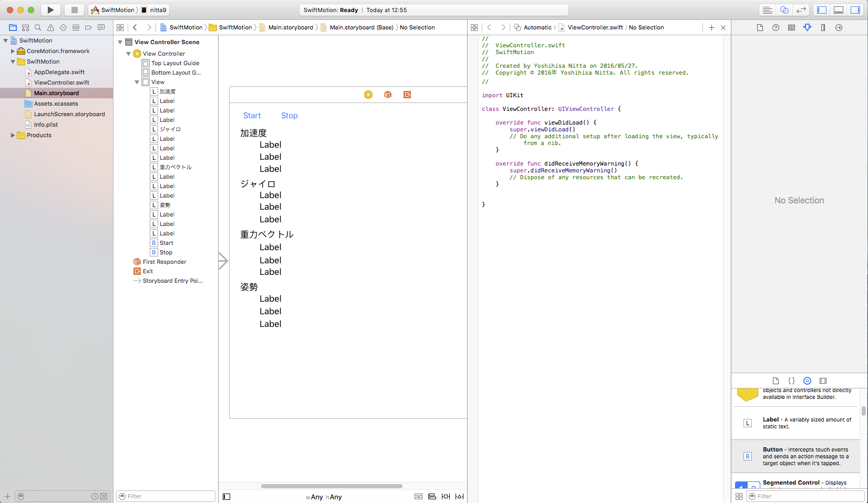This screenshot has height=503, width=868.
Task: Click the Stop button on the canvas
Action: tap(289, 116)
